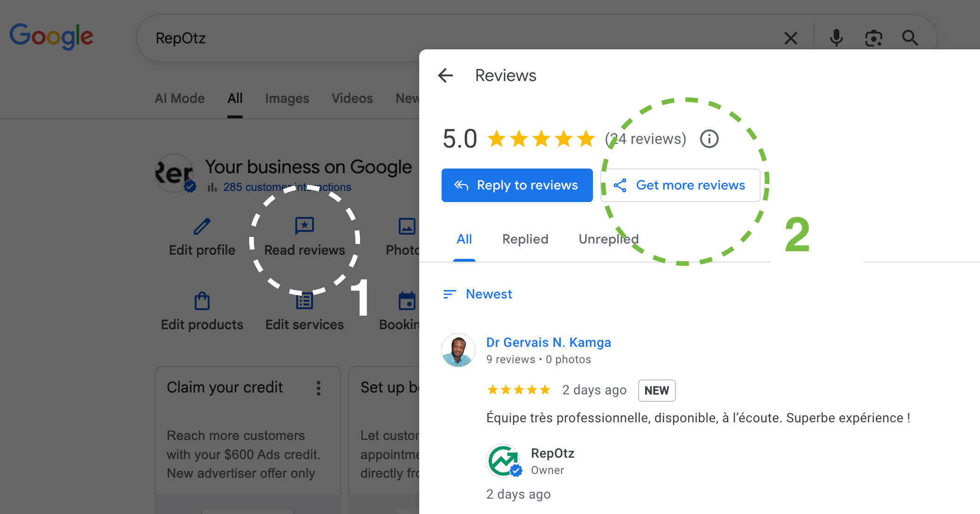The height and width of the screenshot is (514, 980).
Task: Switch to the Replied reviews tab
Action: pos(525,239)
